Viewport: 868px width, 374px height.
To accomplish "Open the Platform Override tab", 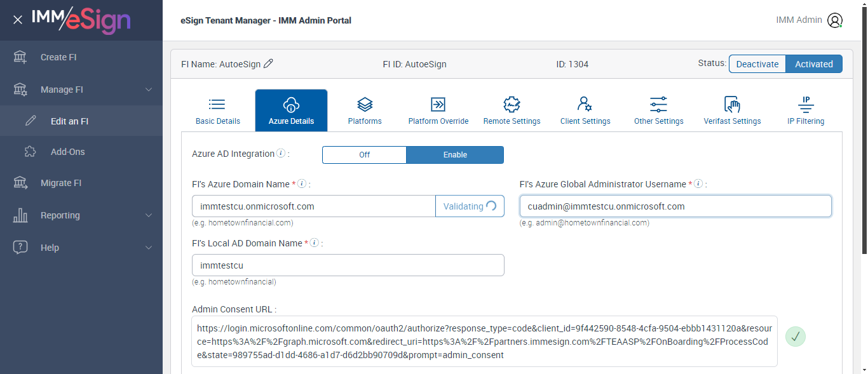I will pyautogui.click(x=438, y=110).
